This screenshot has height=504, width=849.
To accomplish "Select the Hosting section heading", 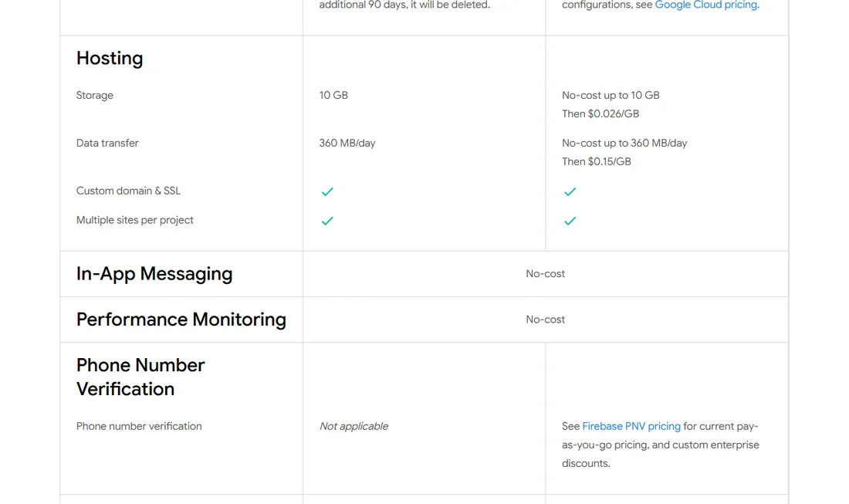I will coord(110,58).
